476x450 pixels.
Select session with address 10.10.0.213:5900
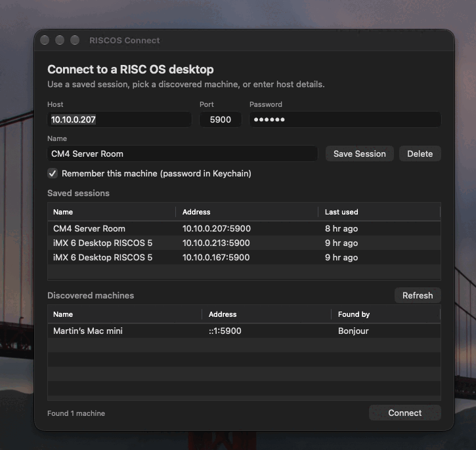click(244, 243)
